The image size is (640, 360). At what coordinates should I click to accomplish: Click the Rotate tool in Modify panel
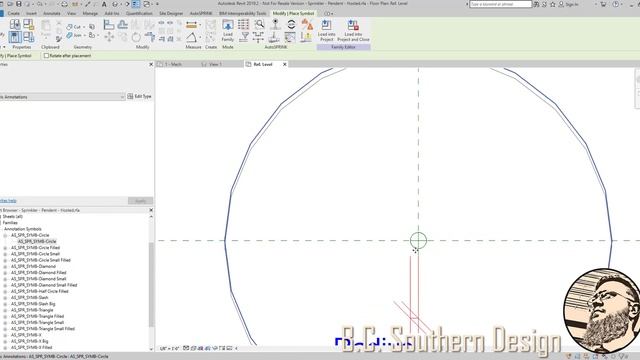click(x=136, y=38)
